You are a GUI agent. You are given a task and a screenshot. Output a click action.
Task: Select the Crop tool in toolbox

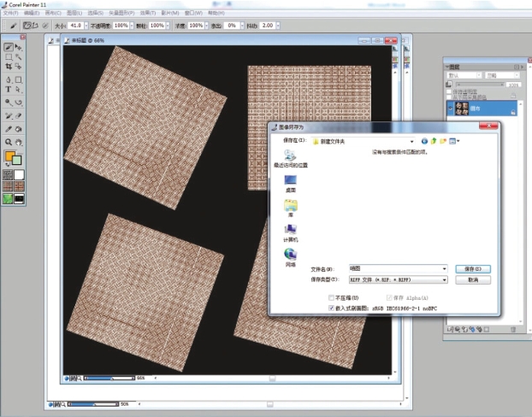(x=8, y=68)
